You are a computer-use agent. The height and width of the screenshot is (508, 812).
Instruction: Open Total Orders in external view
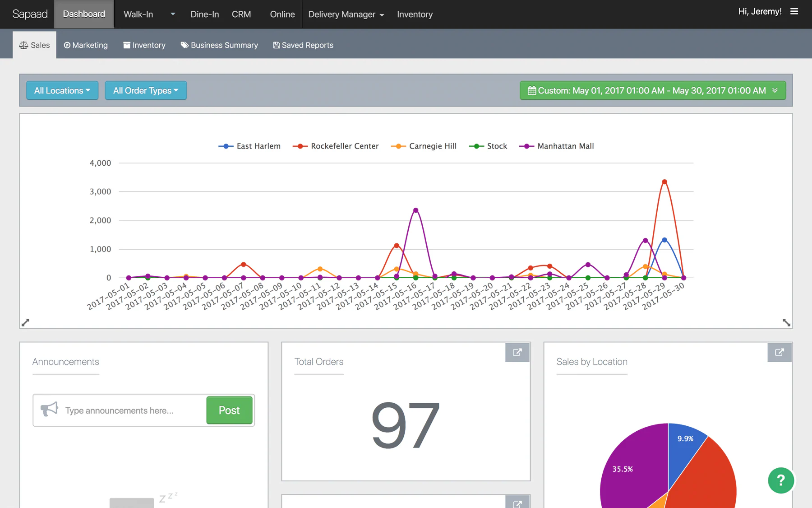(517, 352)
